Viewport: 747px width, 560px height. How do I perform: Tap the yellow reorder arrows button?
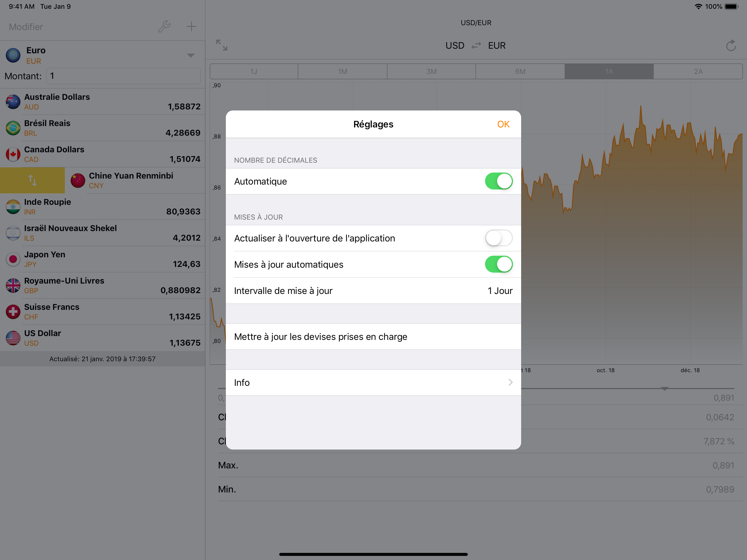33,180
